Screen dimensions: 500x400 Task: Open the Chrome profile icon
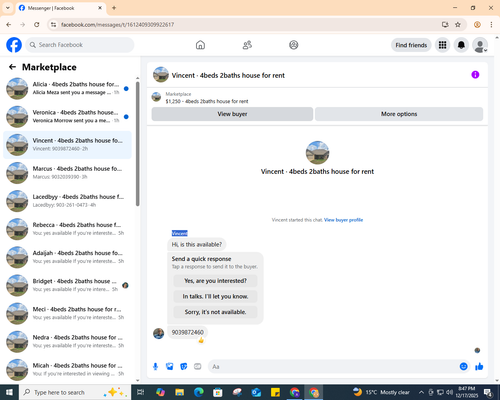477,25
